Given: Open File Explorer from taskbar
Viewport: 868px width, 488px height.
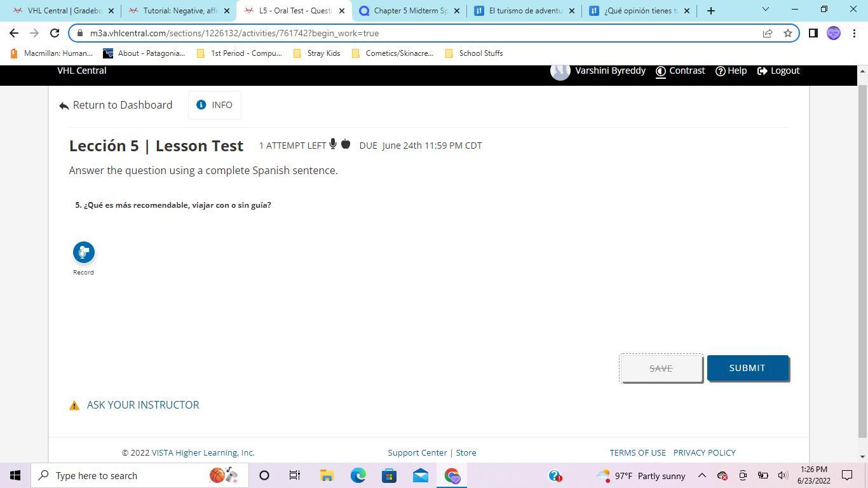Looking at the screenshot, I should [327, 475].
